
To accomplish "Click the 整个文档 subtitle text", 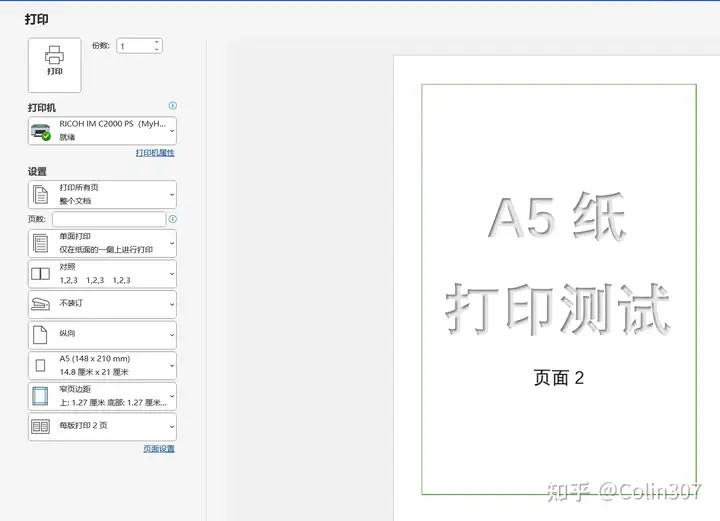I will click(x=75, y=201).
